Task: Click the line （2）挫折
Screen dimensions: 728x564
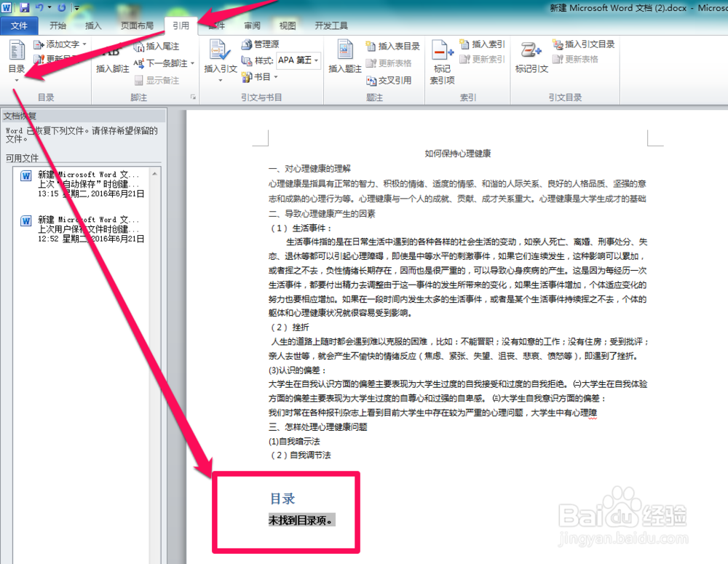Action: (289, 327)
